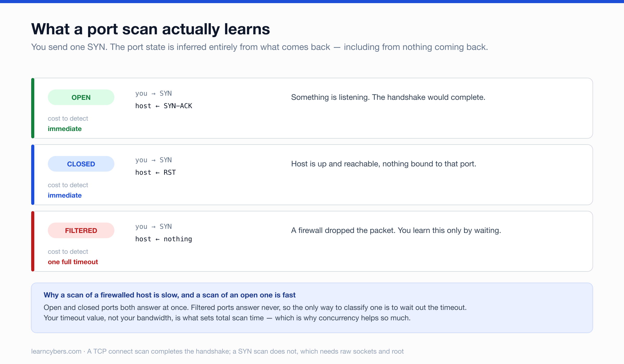Viewport: 624px width, 364px height.
Task: Click 'Host is up and reachable' description
Action: tap(384, 164)
